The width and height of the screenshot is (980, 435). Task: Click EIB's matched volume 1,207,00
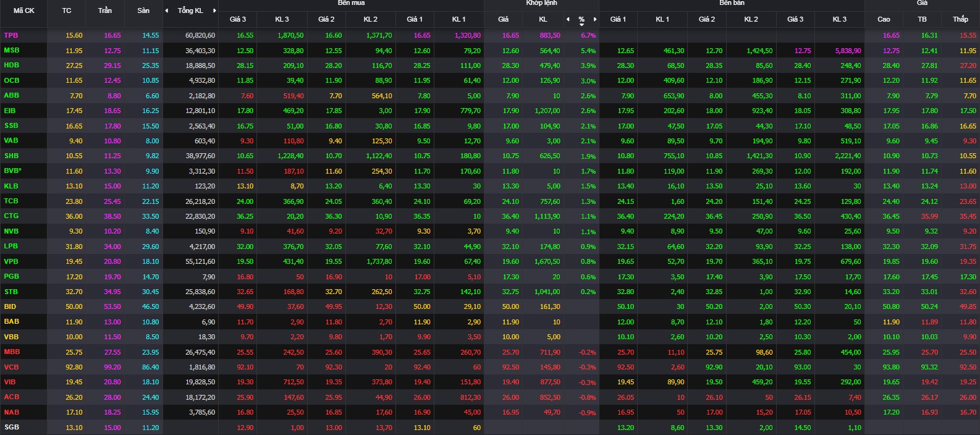point(547,111)
